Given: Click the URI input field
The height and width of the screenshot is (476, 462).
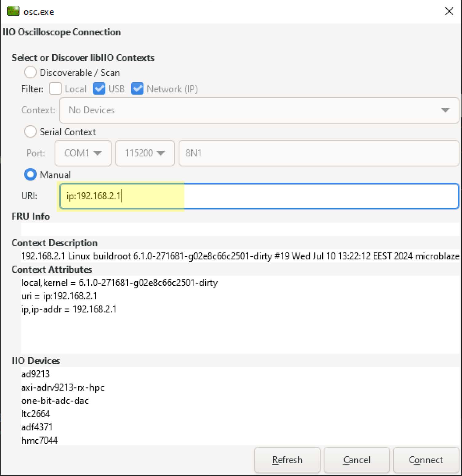Looking at the screenshot, I should click(259, 196).
